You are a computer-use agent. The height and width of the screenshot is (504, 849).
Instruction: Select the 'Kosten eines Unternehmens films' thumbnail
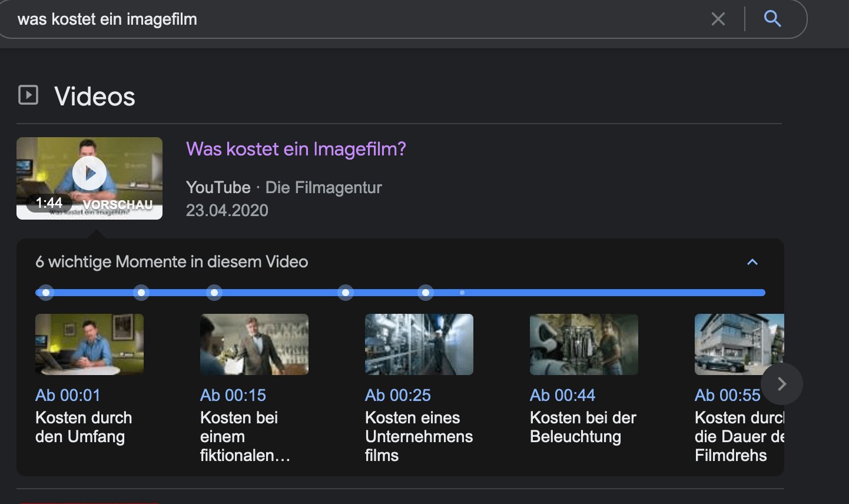(419, 344)
